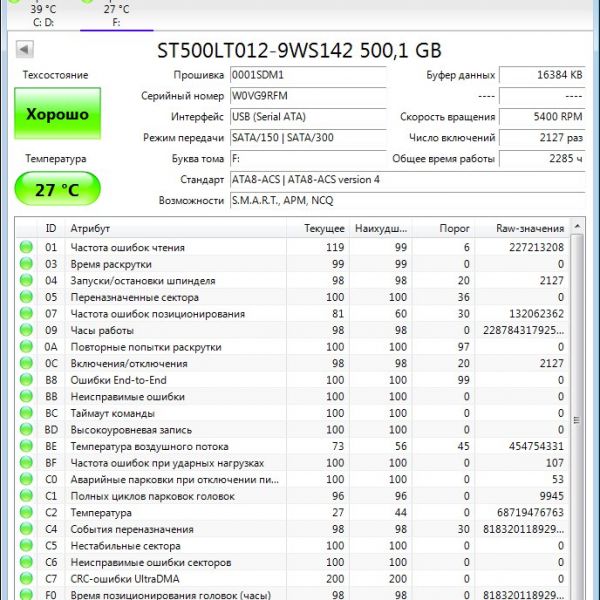This screenshot has height=600, width=600.
Task: Click the Интерфейс field USB (Serial ATA)
Action: click(308, 117)
